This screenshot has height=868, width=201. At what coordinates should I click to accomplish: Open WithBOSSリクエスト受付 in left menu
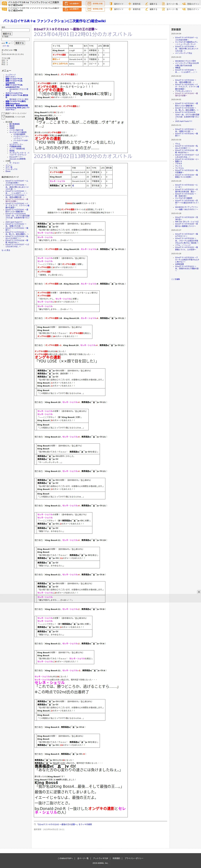pos(19,90)
